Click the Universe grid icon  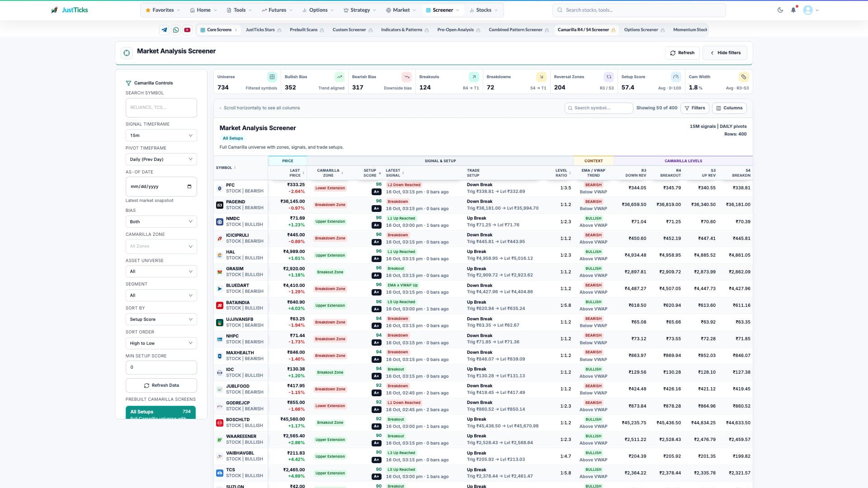point(272,77)
